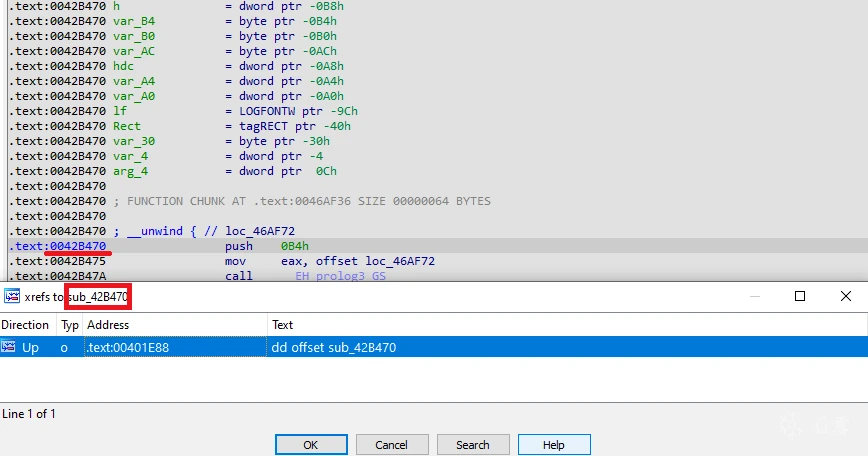Click the 'hdc' variable name
This screenshot has width=868, height=456.
[123, 66]
